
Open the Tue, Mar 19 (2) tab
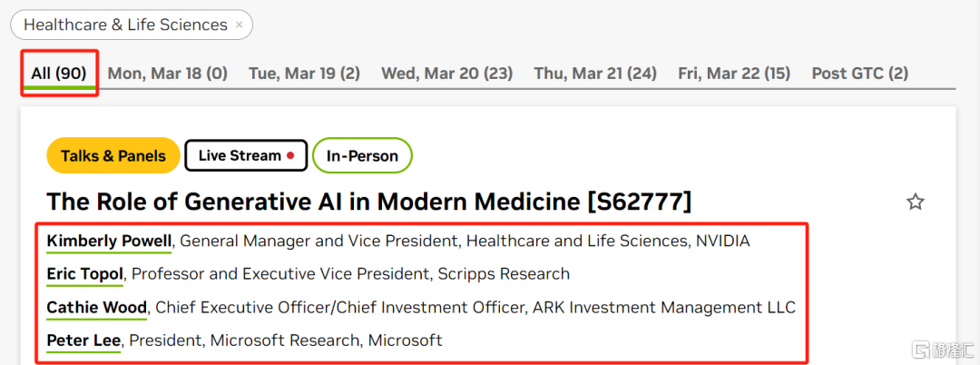[304, 74]
